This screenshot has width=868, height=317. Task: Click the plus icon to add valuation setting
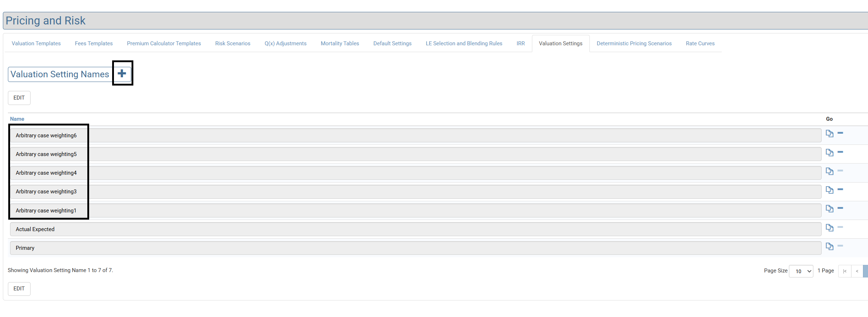pos(122,74)
